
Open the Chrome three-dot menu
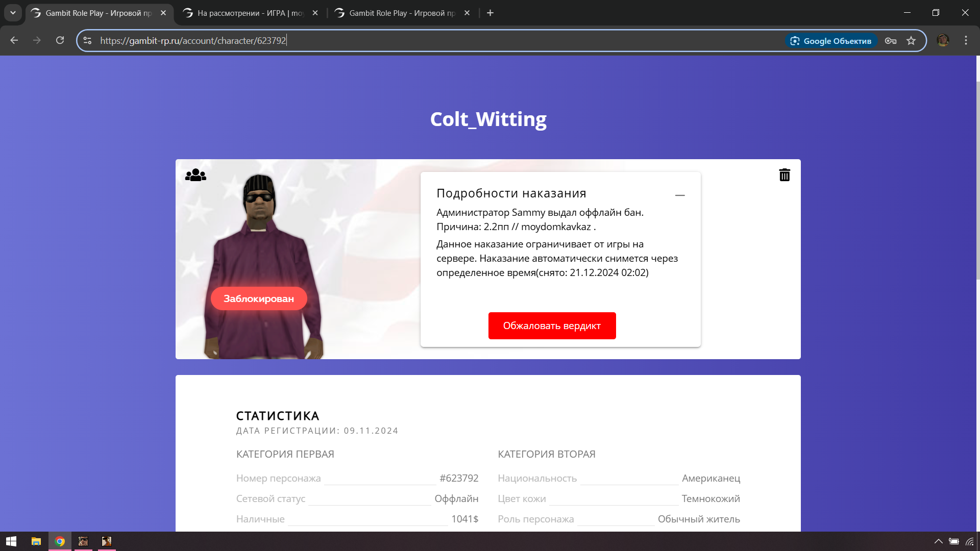(x=966, y=40)
